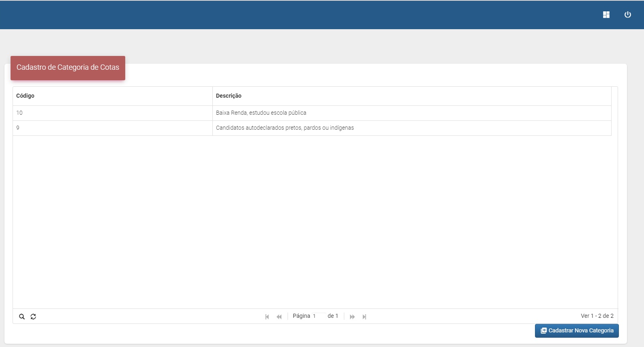Open the grid search magnifier icon
The width and height of the screenshot is (644, 347).
[x=22, y=317]
